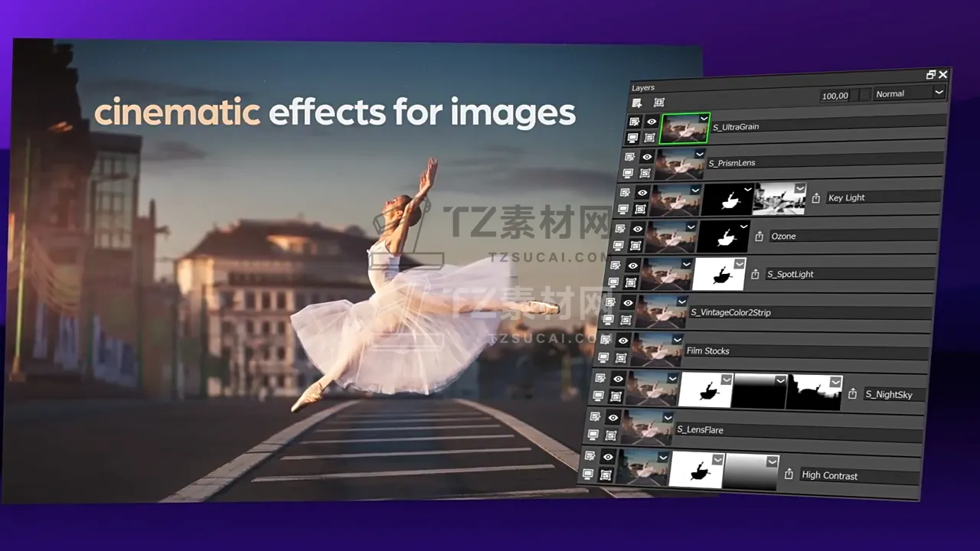Click the export icon next to High Contrast
Viewport: 980px width, 551px height.
click(789, 474)
